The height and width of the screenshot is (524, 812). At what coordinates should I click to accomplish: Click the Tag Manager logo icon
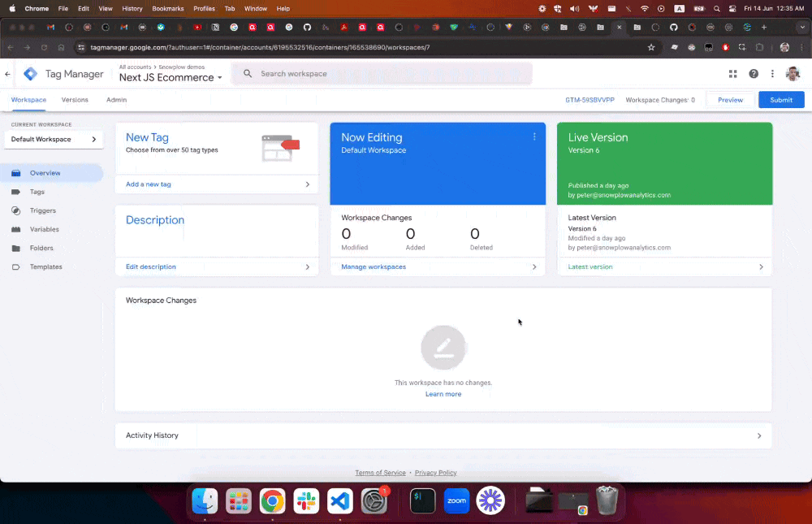click(x=30, y=74)
